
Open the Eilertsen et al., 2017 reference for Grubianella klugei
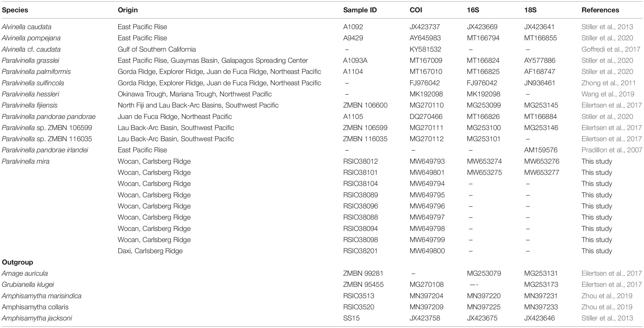click(612, 285)
